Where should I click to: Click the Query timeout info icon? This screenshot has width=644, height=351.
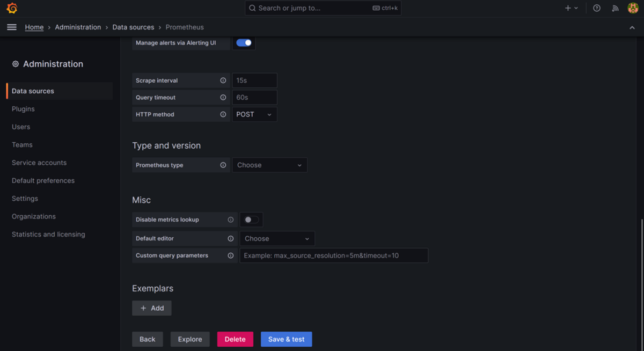coord(223,98)
